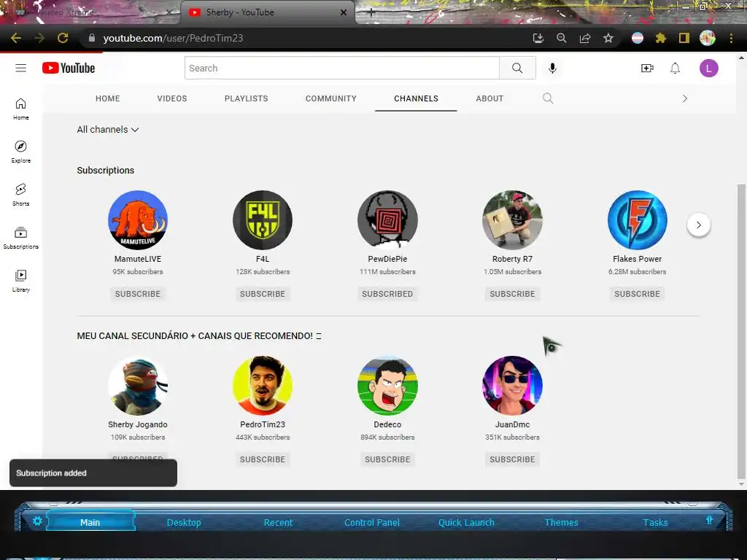Switch to the VIDEOS tab
Viewport: 747px width, 560px height.
(x=172, y=98)
